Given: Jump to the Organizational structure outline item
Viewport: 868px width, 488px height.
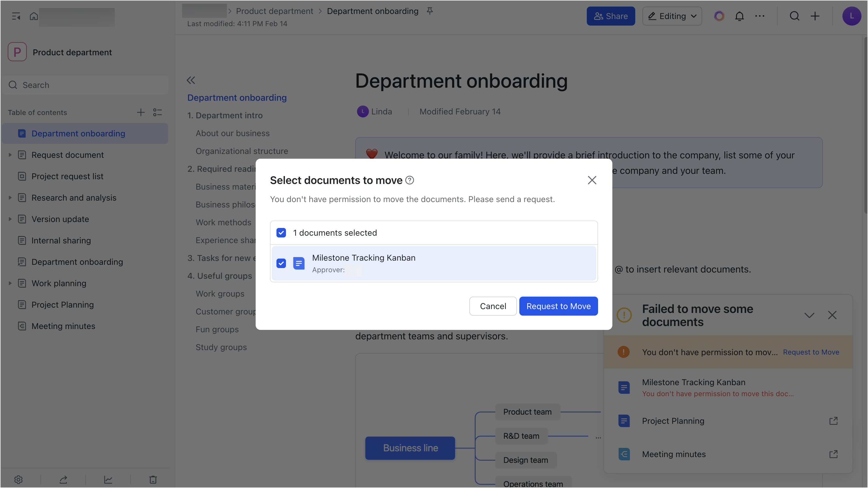Looking at the screenshot, I should pos(242,151).
